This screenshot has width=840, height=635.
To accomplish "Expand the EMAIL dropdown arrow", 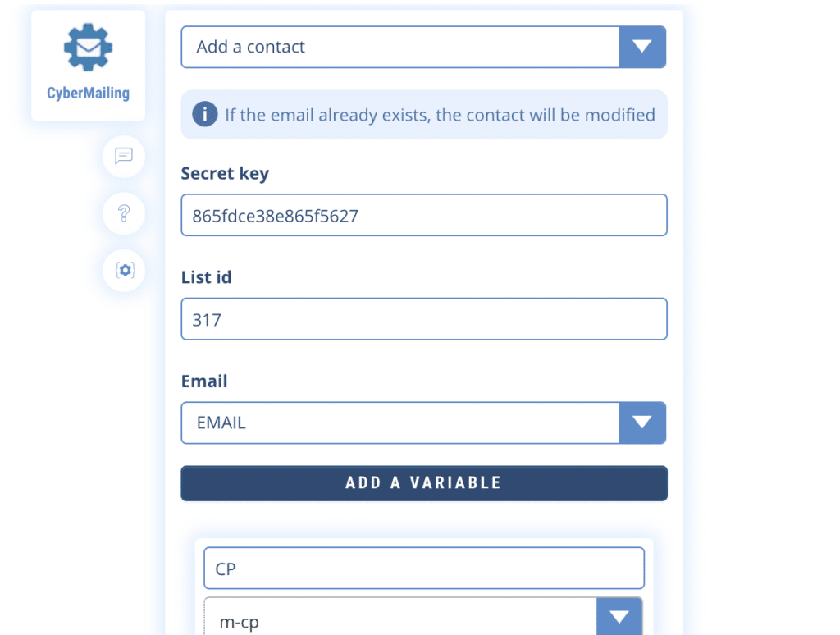I will (x=642, y=423).
